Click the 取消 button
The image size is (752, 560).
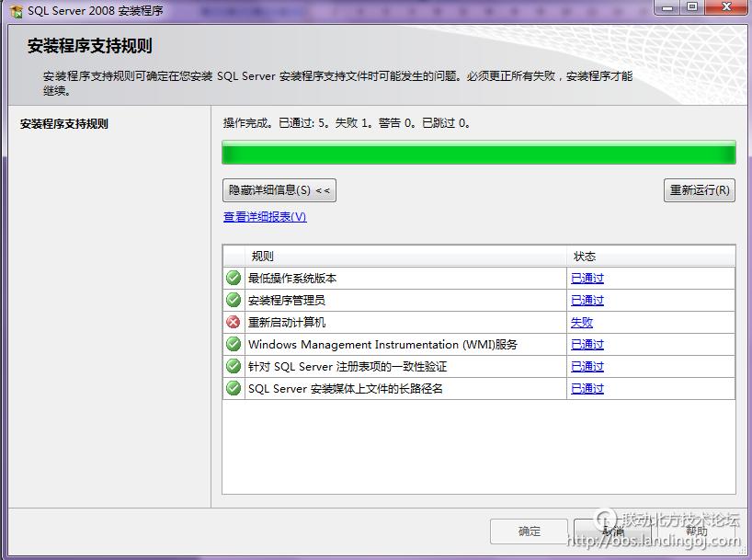(611, 531)
